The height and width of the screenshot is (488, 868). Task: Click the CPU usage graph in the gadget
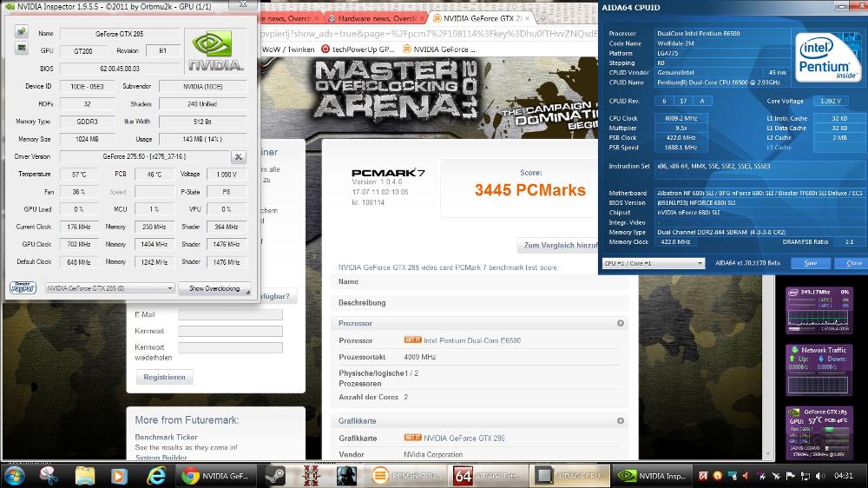[x=819, y=318]
